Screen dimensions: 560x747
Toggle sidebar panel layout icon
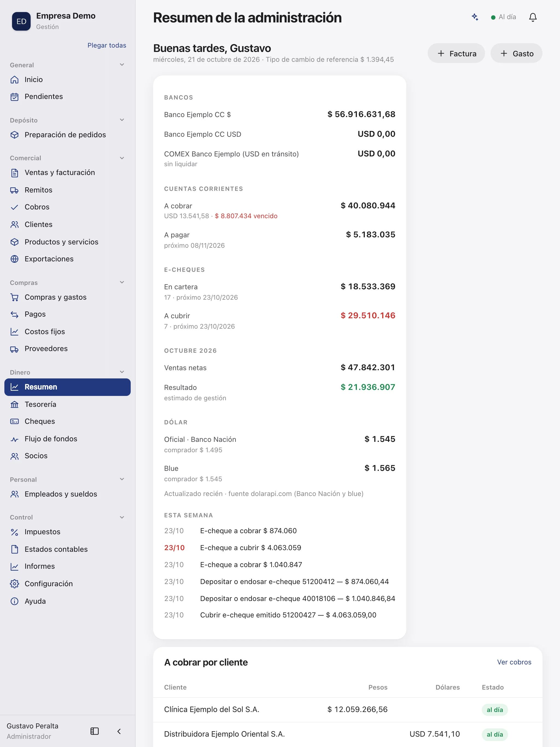point(95,731)
